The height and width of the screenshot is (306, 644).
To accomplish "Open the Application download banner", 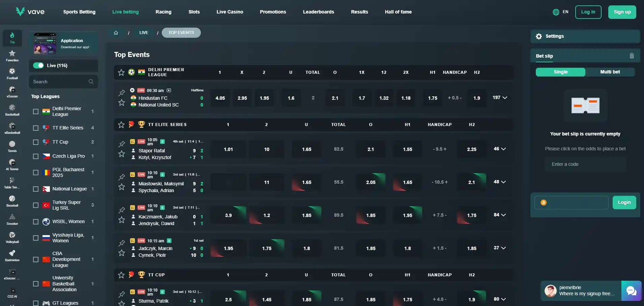I will (64, 43).
